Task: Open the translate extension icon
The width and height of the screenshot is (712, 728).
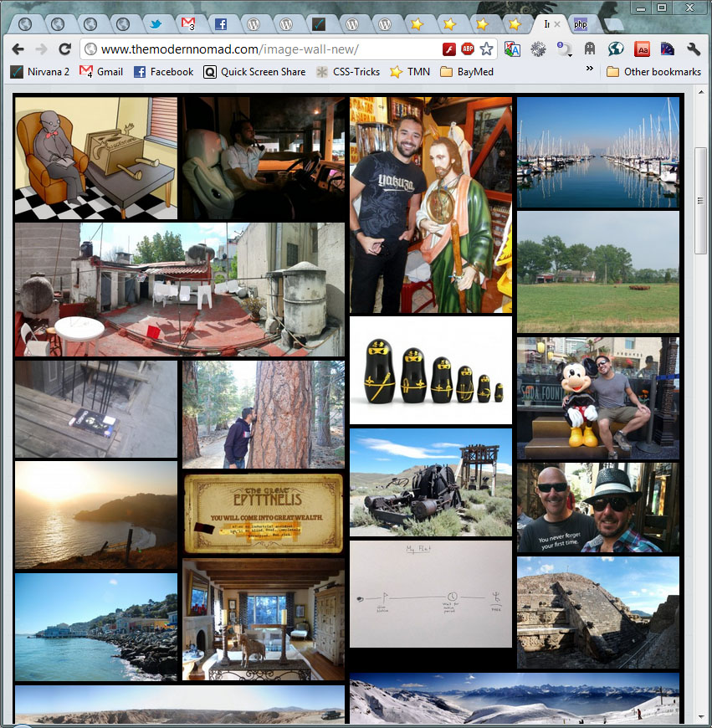Action: tap(513, 49)
